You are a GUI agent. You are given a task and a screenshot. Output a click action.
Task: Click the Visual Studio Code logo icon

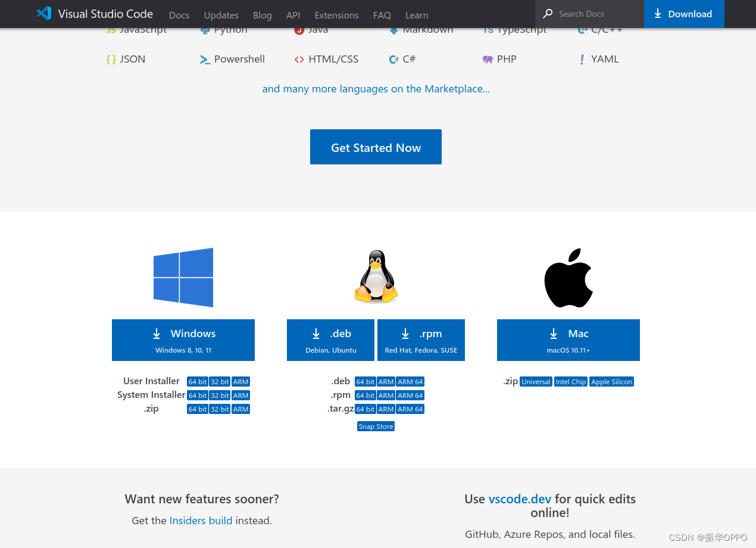[x=44, y=14]
